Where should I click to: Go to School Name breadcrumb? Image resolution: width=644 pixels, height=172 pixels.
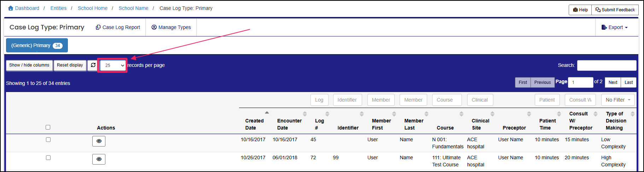[x=133, y=8]
